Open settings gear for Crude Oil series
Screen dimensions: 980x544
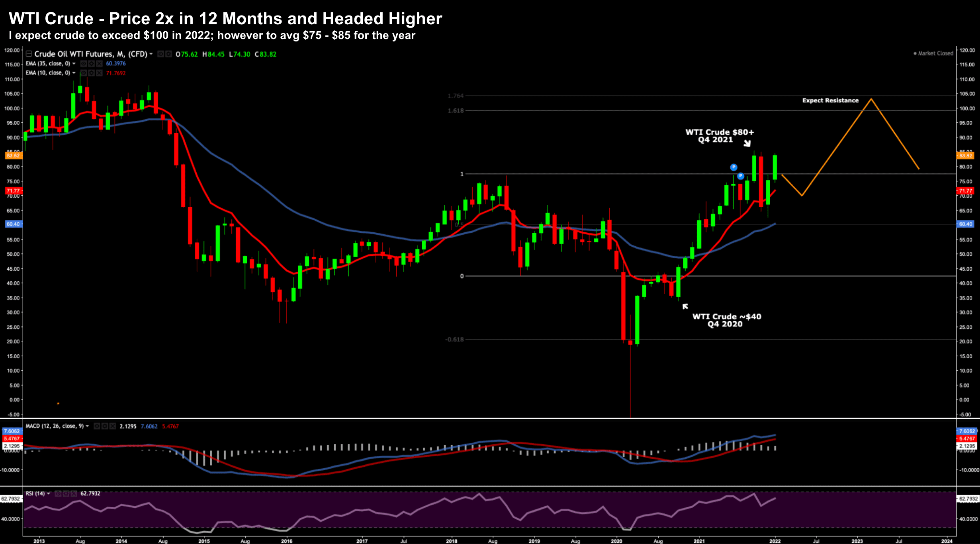[x=168, y=54]
